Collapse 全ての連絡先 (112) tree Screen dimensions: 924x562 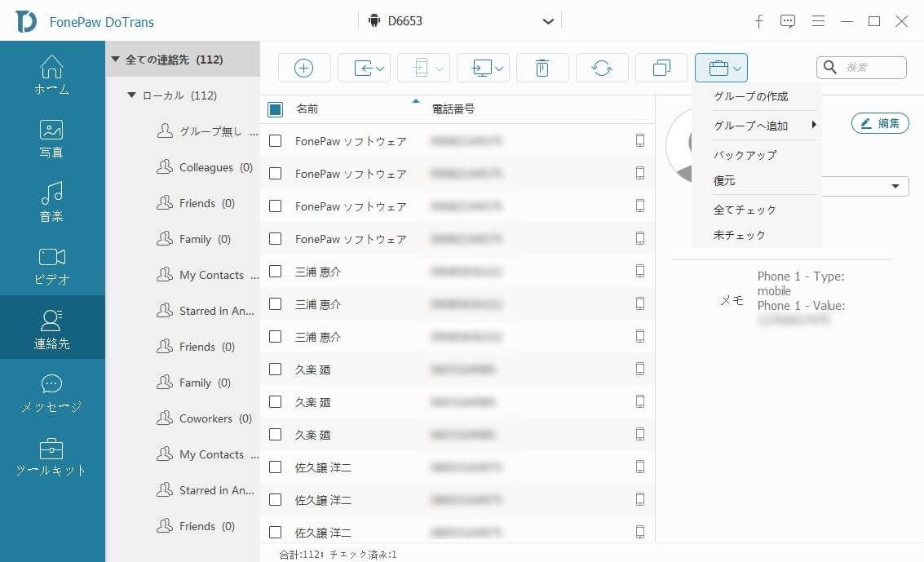(116, 60)
